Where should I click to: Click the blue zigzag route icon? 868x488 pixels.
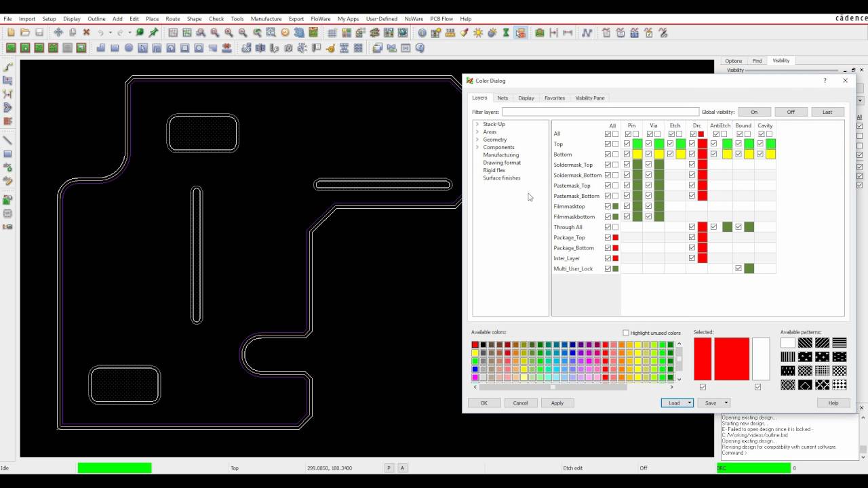pyautogui.click(x=587, y=33)
